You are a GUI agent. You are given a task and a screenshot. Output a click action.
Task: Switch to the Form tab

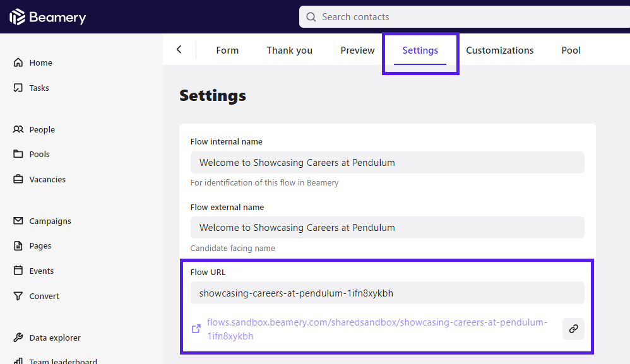pos(227,50)
